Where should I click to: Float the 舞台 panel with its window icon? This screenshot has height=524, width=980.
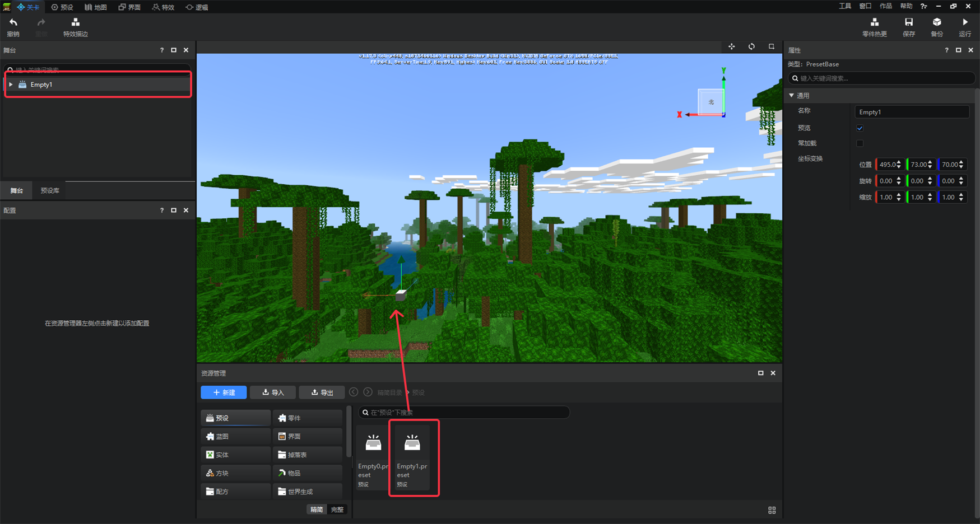pos(174,50)
